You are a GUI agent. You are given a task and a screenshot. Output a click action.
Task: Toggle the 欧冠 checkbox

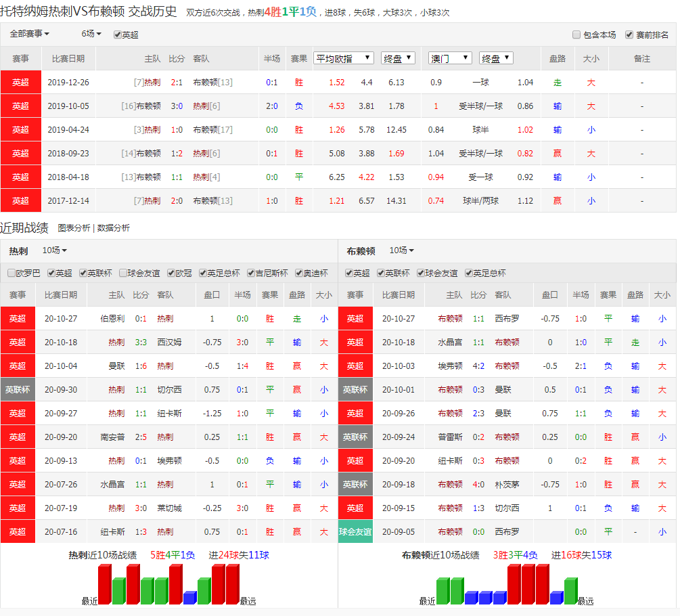pyautogui.click(x=171, y=273)
